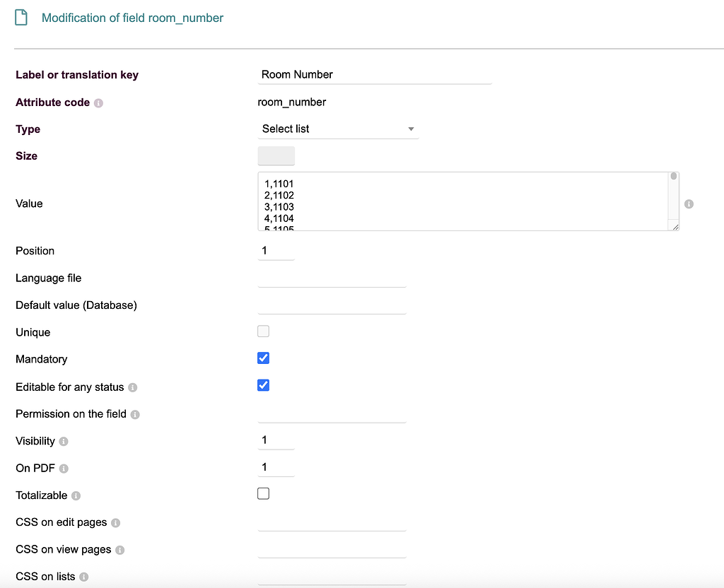This screenshot has height=588, width=724.
Task: Click the Label or translation key heading
Action: [77, 75]
